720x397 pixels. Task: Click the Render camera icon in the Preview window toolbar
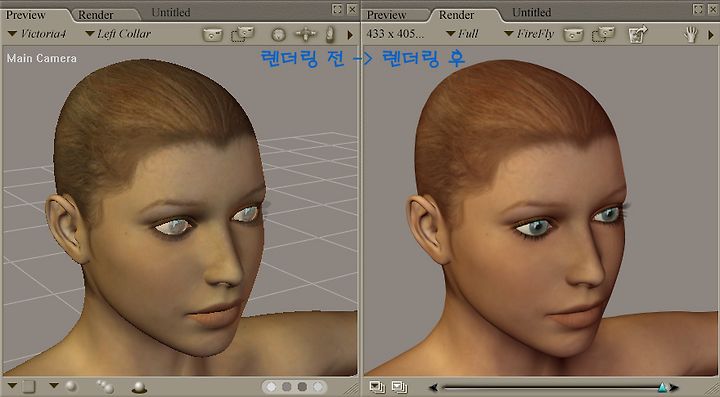212,34
